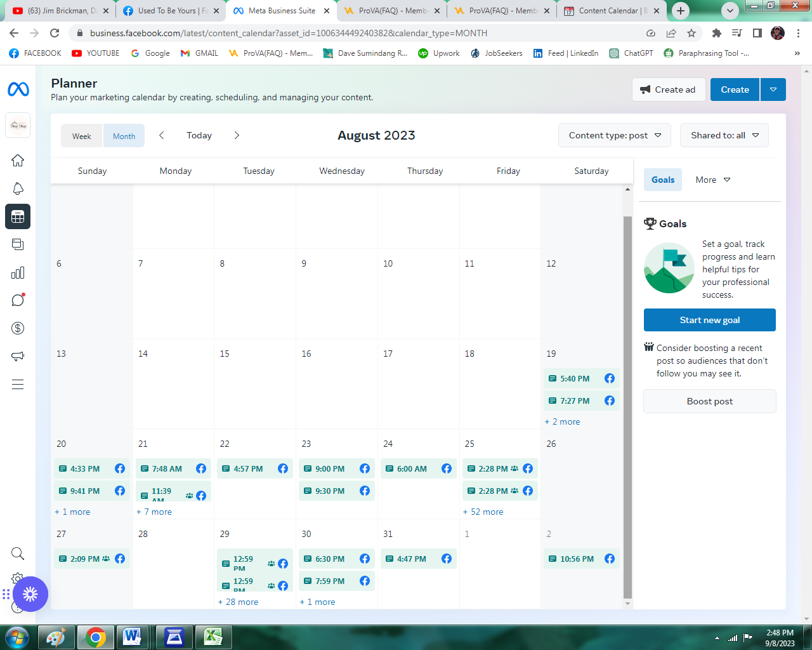Open the Chrome three-dot menu
812x650 pixels.
pyautogui.click(x=798, y=33)
